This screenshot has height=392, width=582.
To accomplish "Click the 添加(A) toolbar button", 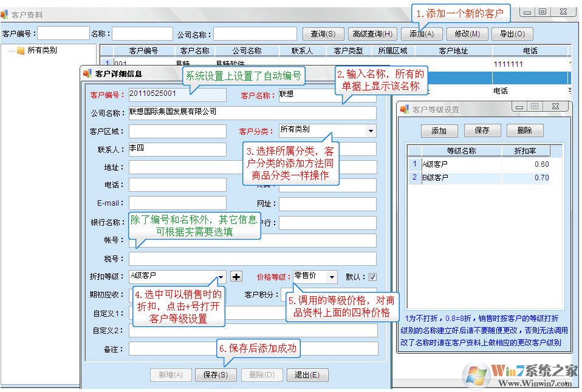I will [422, 33].
